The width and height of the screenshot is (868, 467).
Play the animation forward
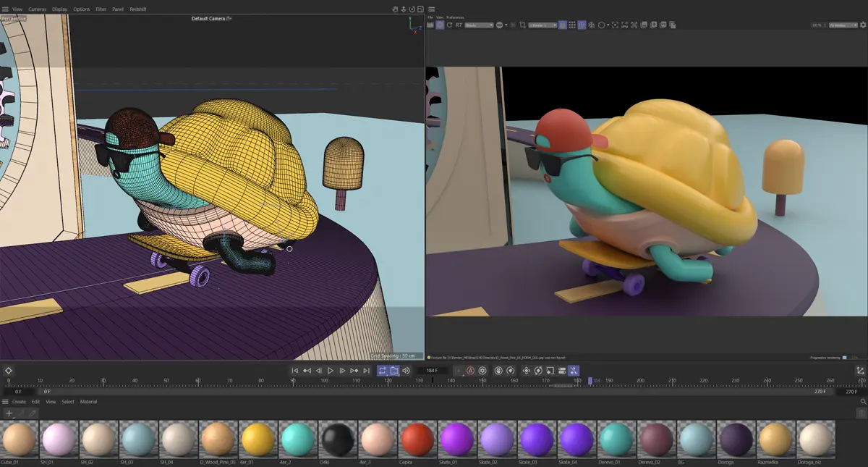[331, 371]
